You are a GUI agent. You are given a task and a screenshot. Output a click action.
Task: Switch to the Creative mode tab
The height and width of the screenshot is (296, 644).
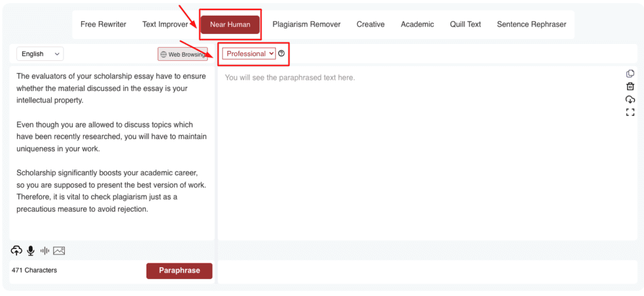(370, 25)
